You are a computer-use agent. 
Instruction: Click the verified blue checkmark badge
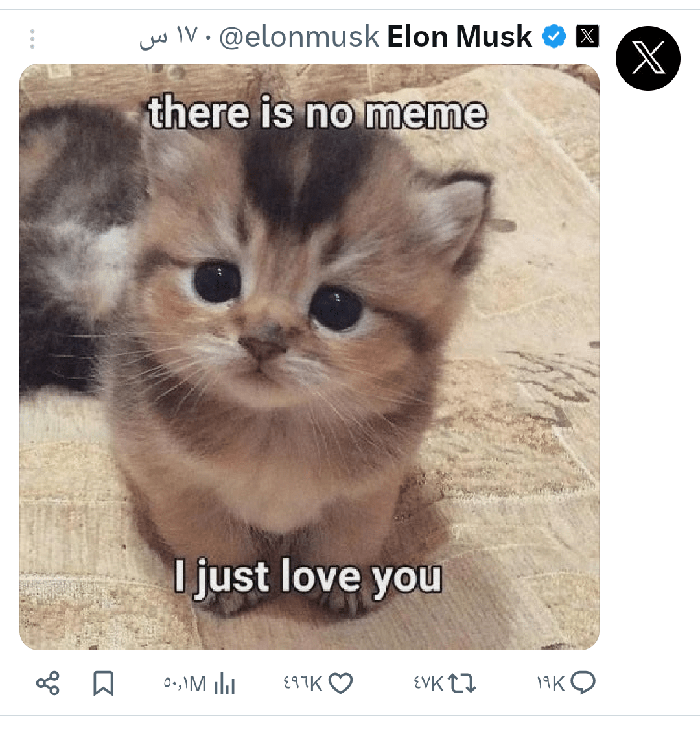[x=554, y=36]
